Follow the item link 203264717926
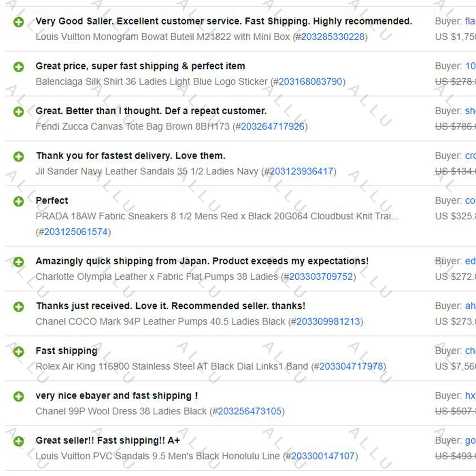Viewport: 476px width, 476px height. point(272,126)
